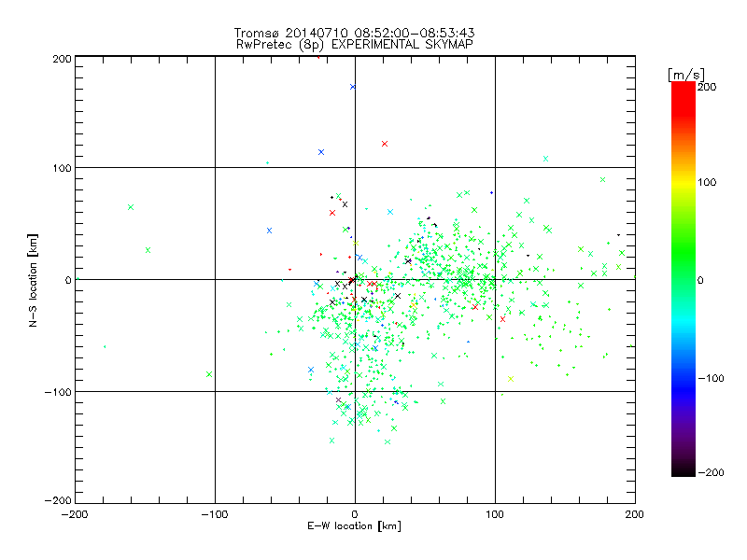Click the colorbar label '-200' at bottom
Image resolution: width=747 pixels, height=560 pixels.
click(x=711, y=472)
